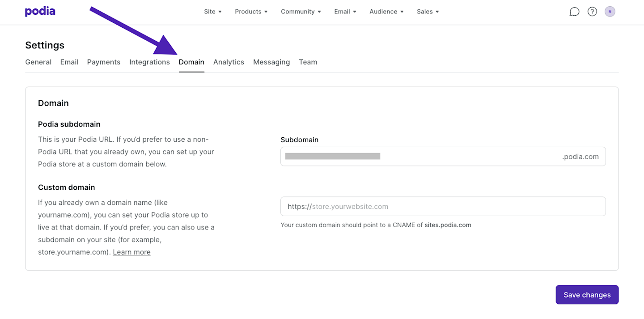Click the Custom domain heading
644x319 pixels.
click(x=67, y=187)
